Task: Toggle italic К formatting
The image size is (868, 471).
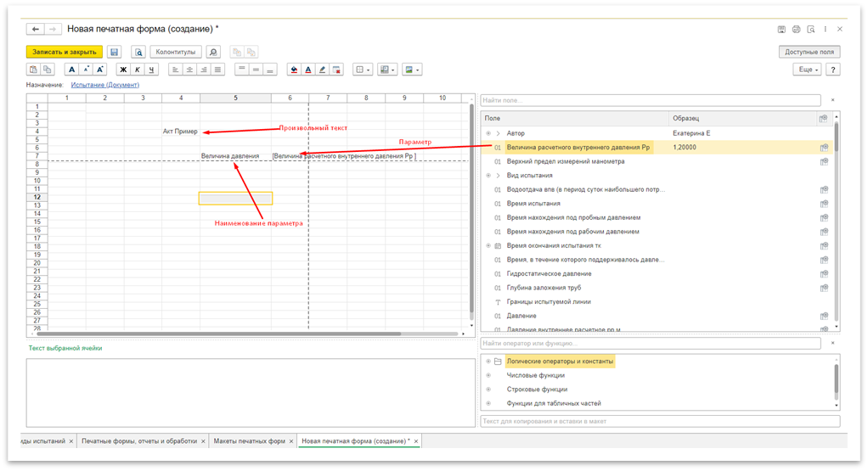Action: pyautogui.click(x=138, y=70)
